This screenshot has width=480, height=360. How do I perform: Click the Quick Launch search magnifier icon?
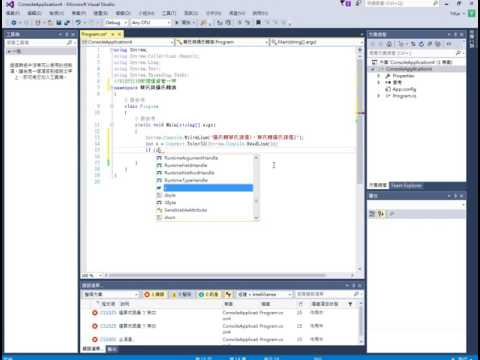(435, 4)
